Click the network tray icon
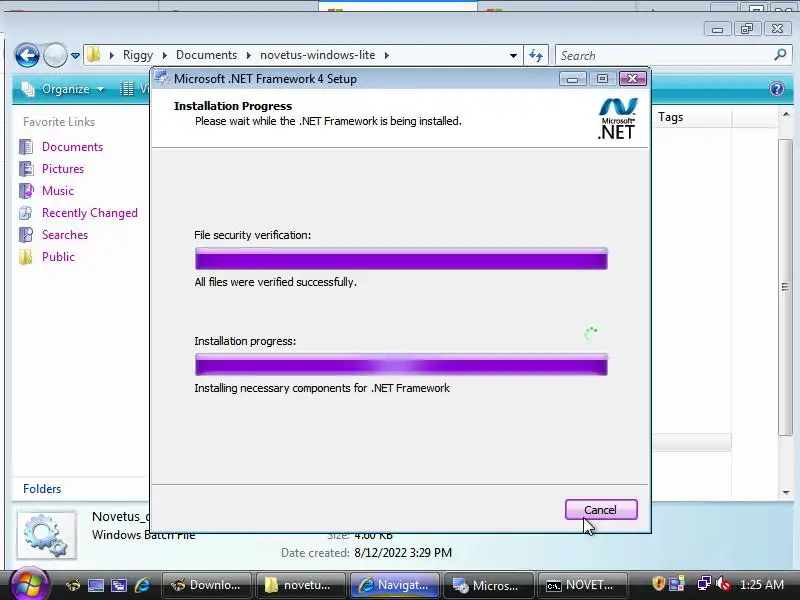 coord(704,583)
